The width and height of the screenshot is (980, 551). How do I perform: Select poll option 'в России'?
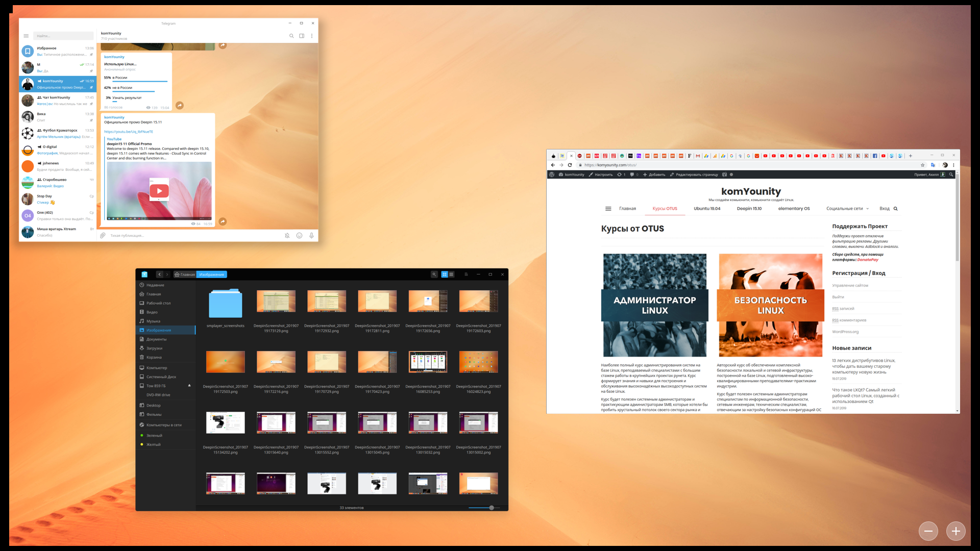click(136, 79)
